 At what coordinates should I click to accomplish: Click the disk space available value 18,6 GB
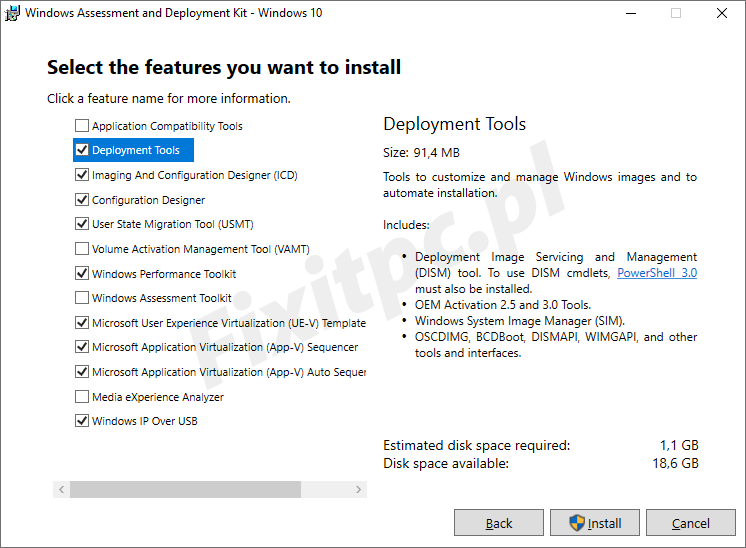tap(675, 463)
